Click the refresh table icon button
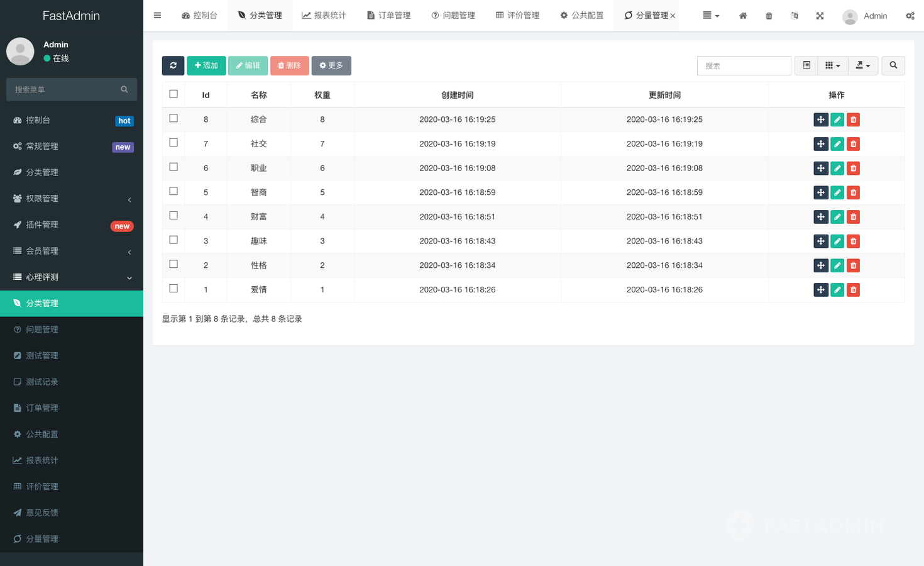924x566 pixels. click(x=173, y=65)
